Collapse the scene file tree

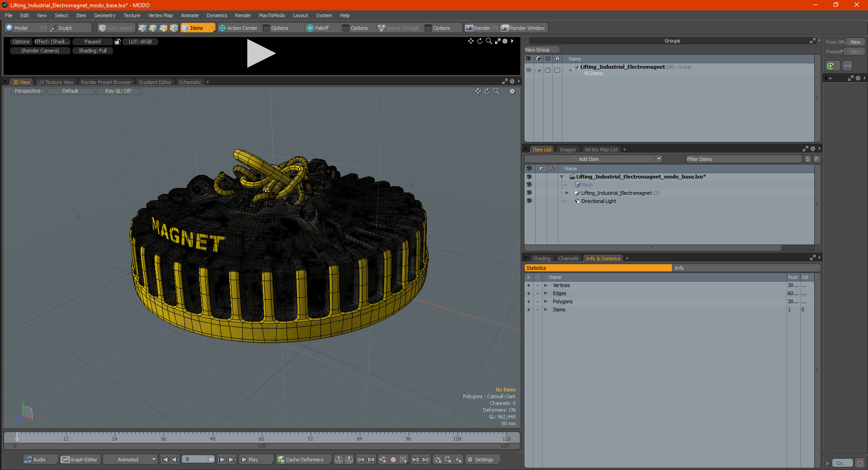pos(562,177)
